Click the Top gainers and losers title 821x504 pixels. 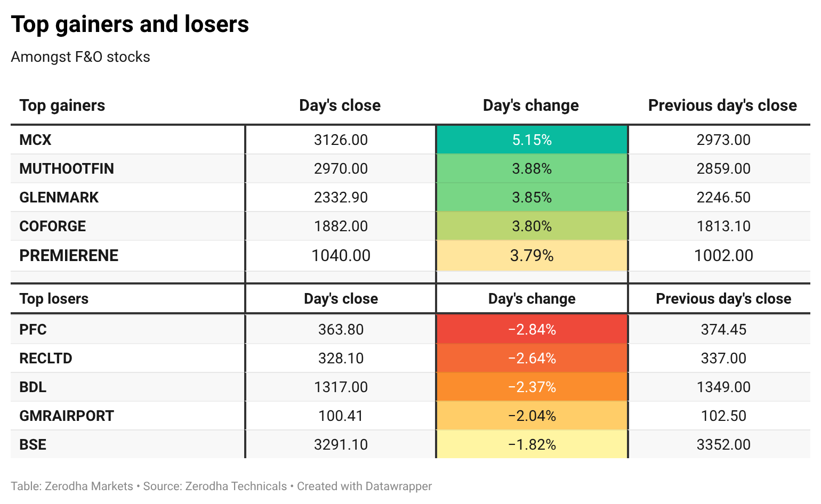pyautogui.click(x=130, y=25)
